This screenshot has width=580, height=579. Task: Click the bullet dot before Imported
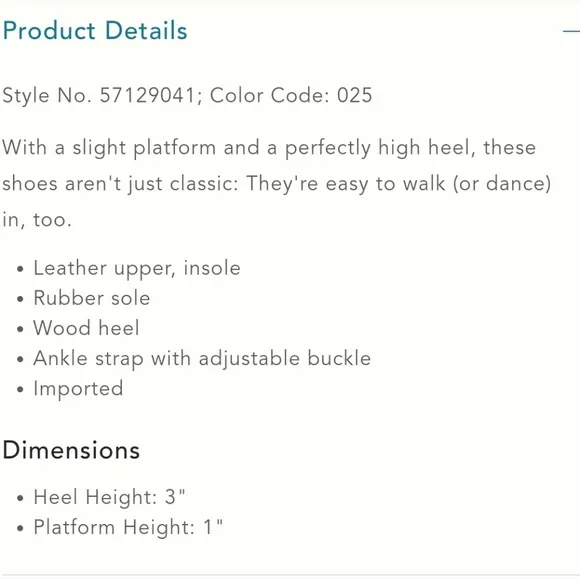(x=20, y=390)
